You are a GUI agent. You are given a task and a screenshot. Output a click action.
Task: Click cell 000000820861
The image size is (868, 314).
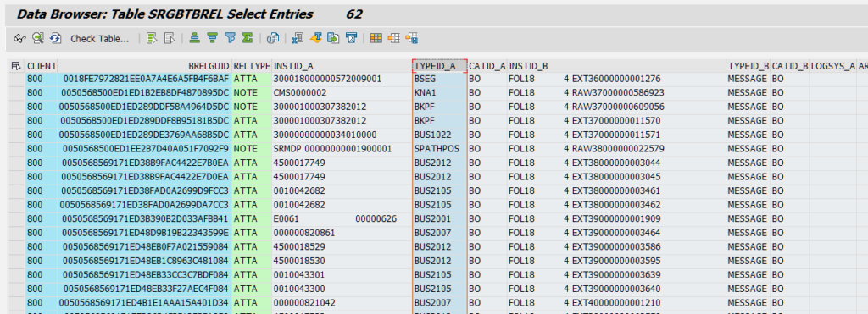tap(342, 233)
